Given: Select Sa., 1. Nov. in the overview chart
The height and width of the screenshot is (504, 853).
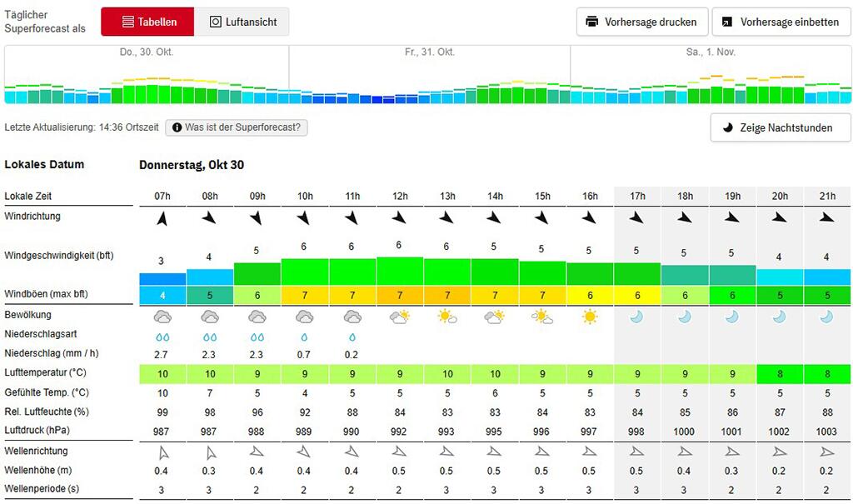Looking at the screenshot, I should coord(711,75).
